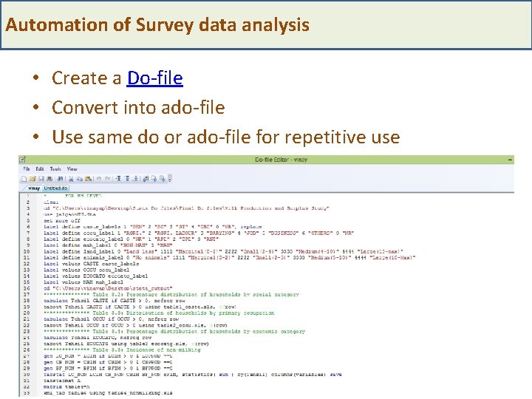Image resolution: width=532 pixels, height=399 pixels.
Task: Click the Execute do-file icon
Action: (x=163, y=179)
